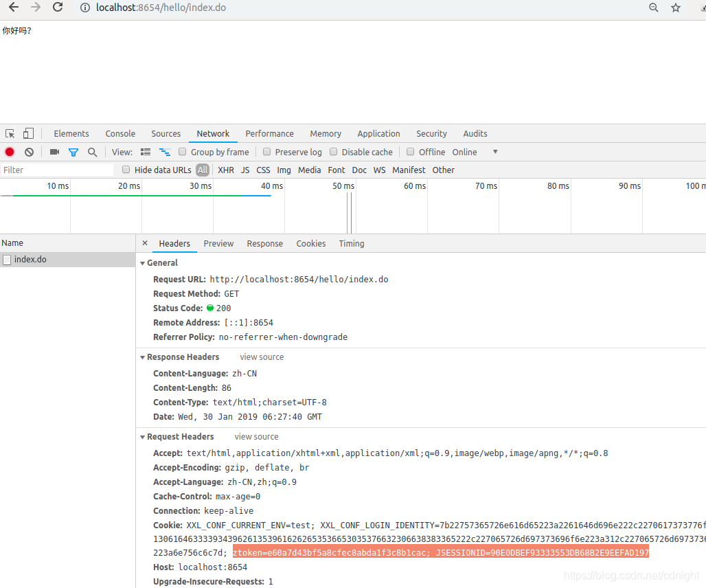
Task: Click the highlighted ztoken cookie text
Action: tap(441, 552)
